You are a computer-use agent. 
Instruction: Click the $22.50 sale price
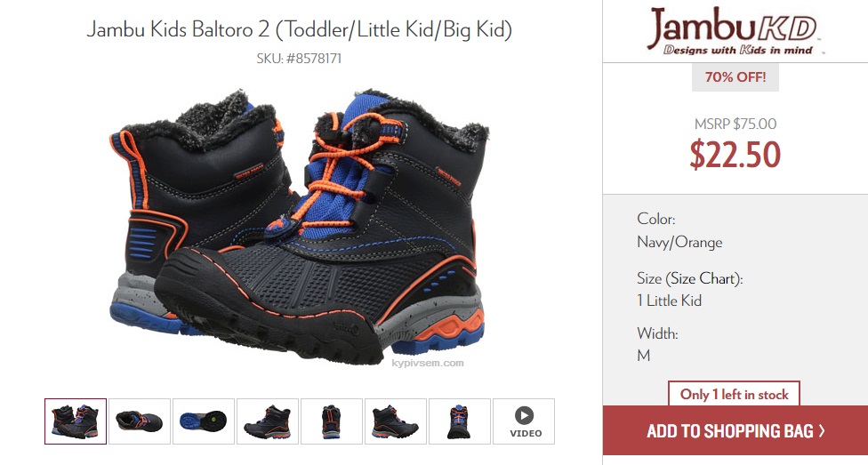[735, 155]
